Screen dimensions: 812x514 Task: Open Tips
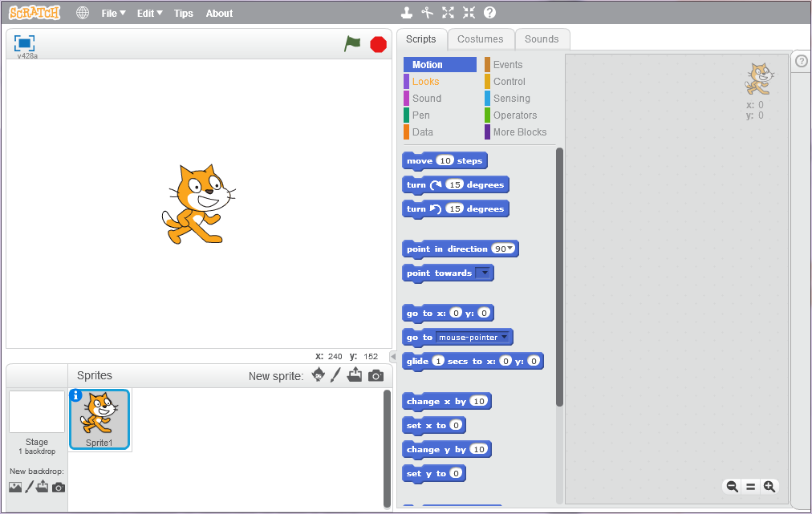[x=183, y=14]
